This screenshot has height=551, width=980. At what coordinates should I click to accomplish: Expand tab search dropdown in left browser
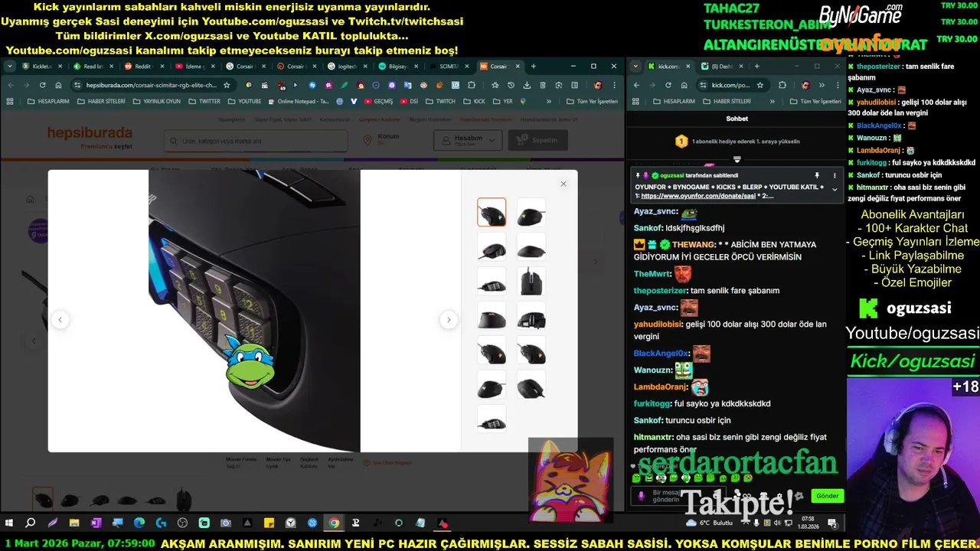coord(11,67)
